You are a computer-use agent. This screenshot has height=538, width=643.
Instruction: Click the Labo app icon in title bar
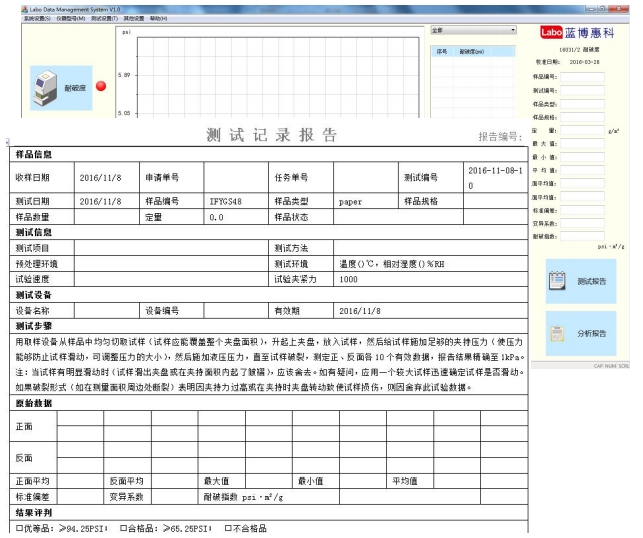25,9
